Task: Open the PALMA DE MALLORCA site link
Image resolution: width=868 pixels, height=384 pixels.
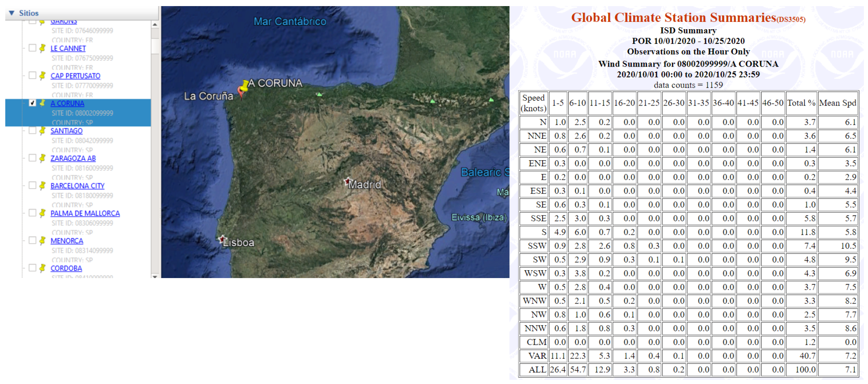Action: pyautogui.click(x=85, y=214)
